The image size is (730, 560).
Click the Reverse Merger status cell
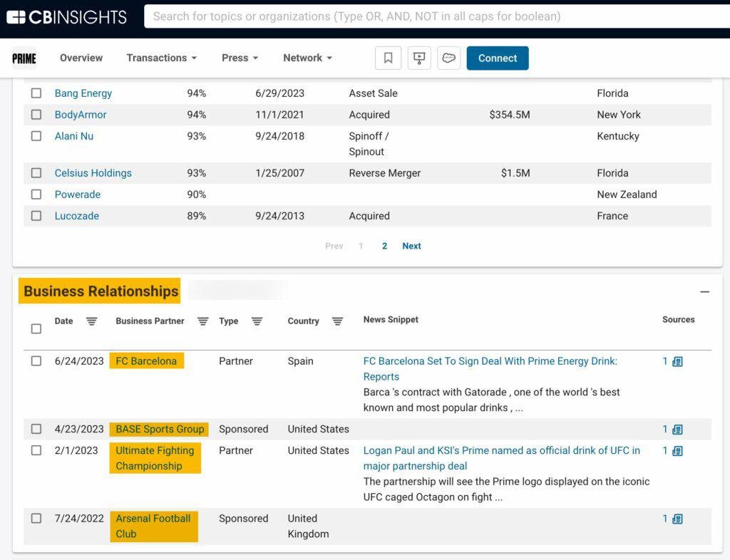click(x=384, y=173)
